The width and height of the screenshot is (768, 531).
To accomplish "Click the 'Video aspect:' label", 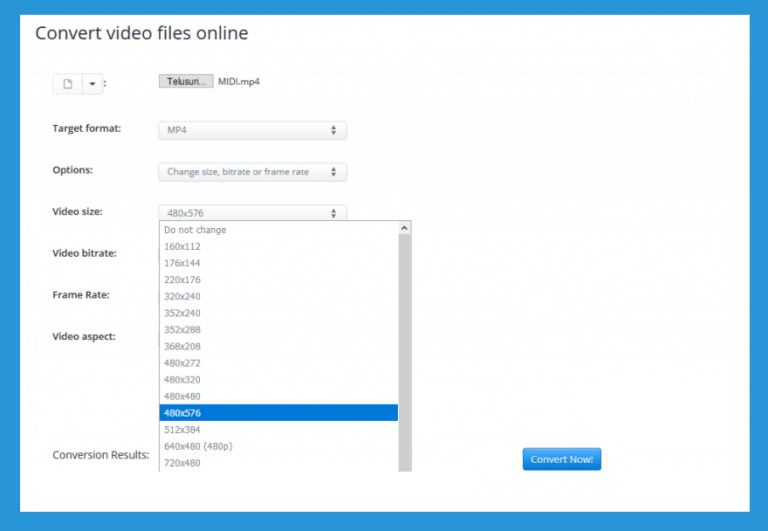I will (84, 337).
